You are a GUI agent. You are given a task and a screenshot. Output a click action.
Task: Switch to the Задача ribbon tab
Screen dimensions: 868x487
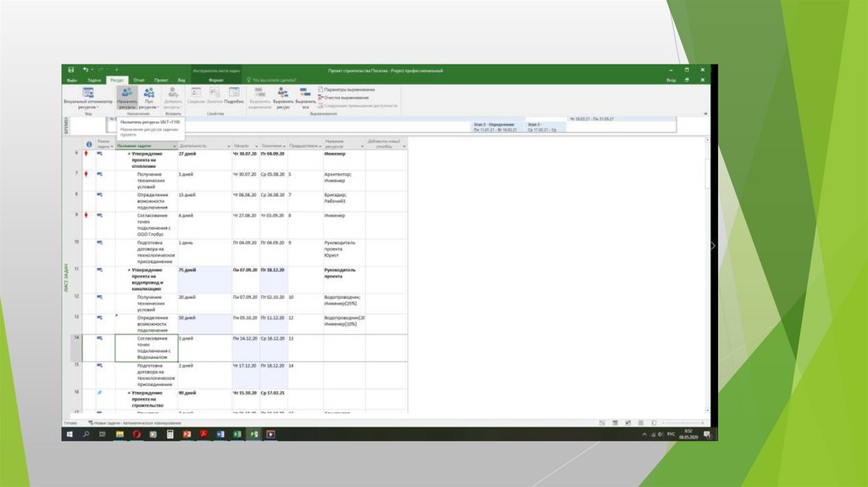click(x=94, y=80)
